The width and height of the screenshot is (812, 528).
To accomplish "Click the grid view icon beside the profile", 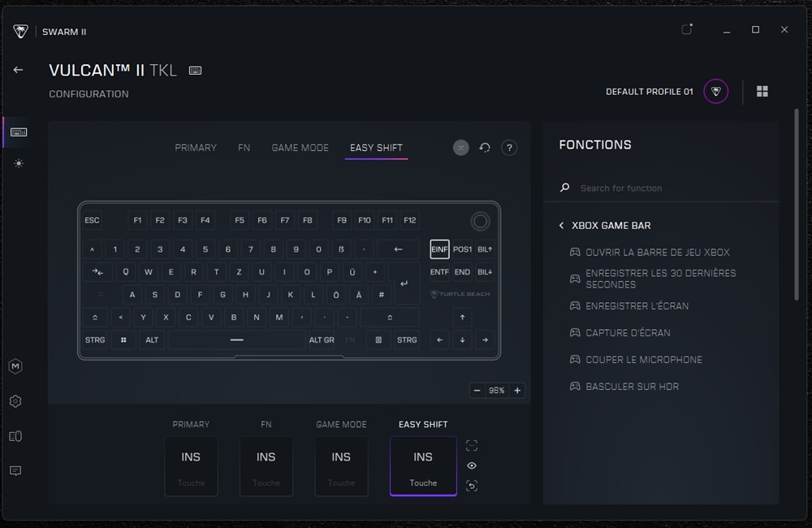I will tap(762, 91).
